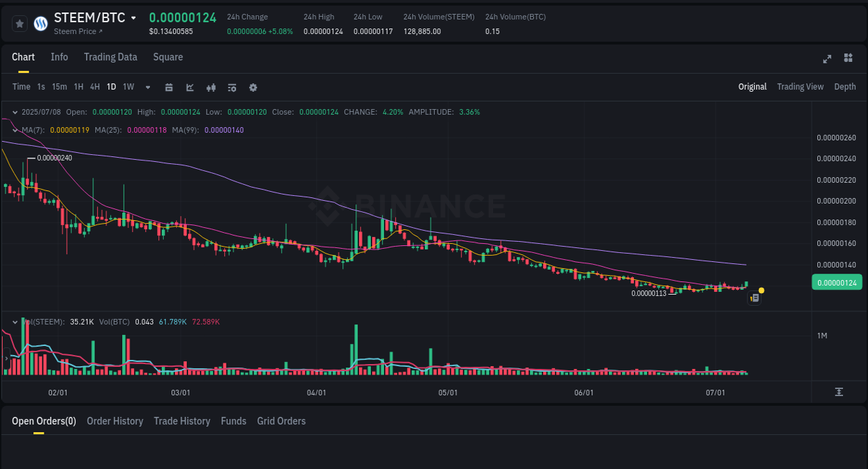The height and width of the screenshot is (469, 868).
Task: Open the Order History tab
Action: pos(115,421)
